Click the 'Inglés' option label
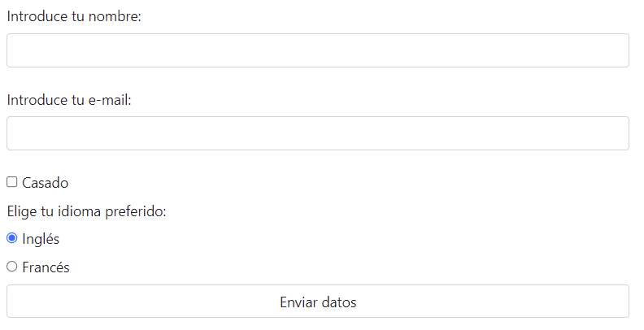644x330 pixels. click(x=41, y=239)
